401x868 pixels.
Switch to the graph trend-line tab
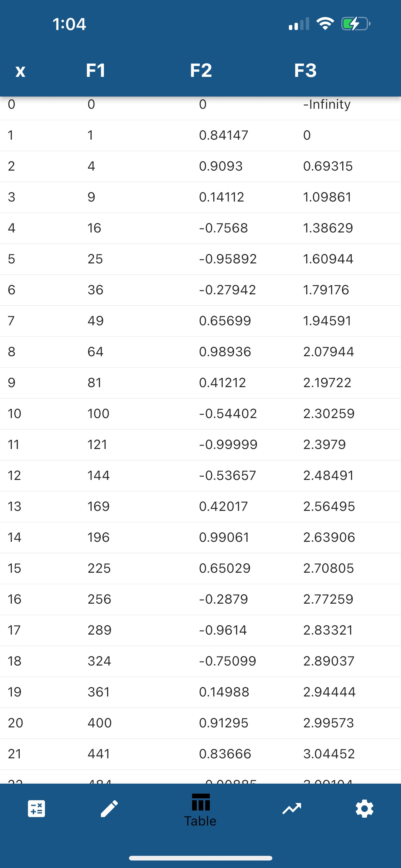292,809
